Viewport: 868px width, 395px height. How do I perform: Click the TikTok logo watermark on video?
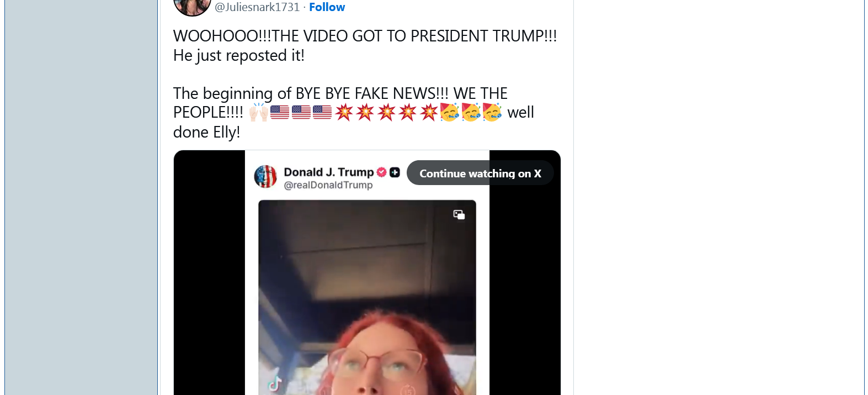coord(275,383)
